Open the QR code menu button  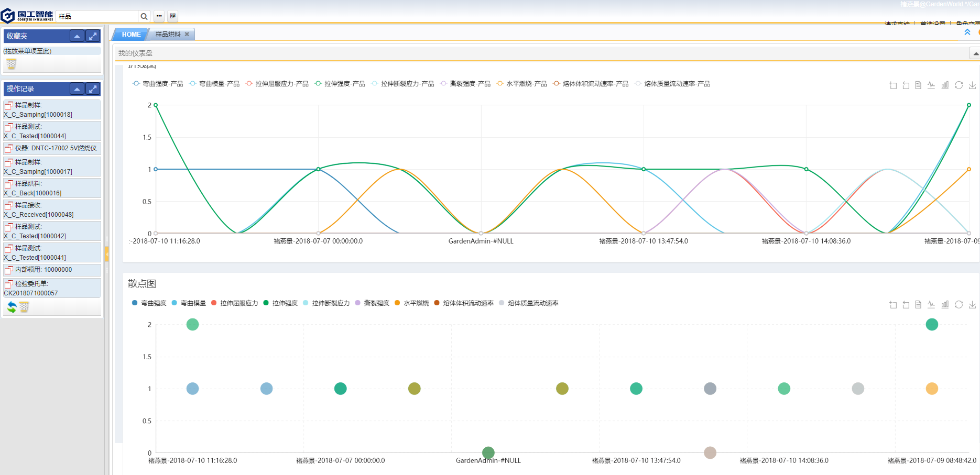173,16
